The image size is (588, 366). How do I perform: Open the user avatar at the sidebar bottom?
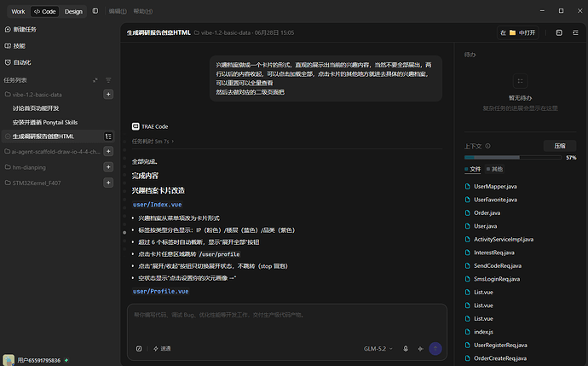(x=9, y=360)
